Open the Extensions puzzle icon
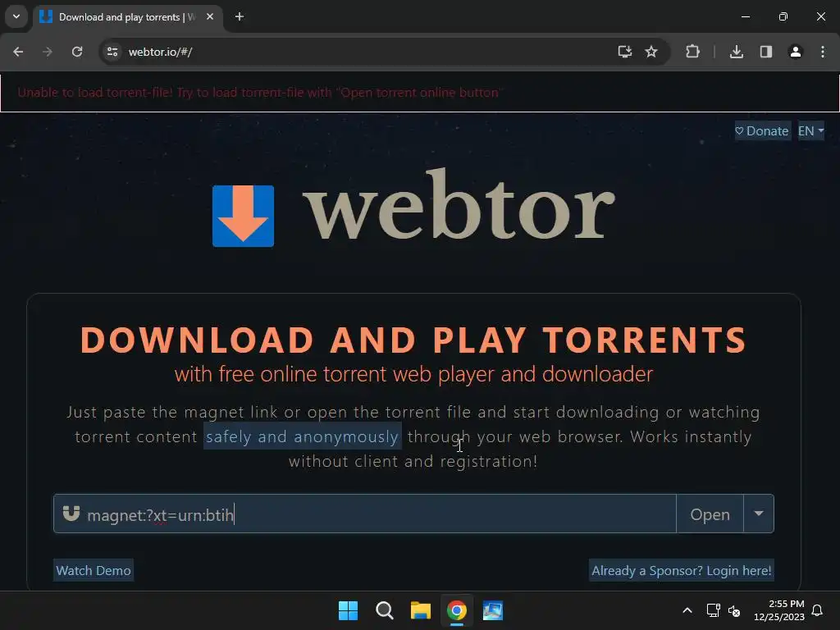 click(x=692, y=52)
